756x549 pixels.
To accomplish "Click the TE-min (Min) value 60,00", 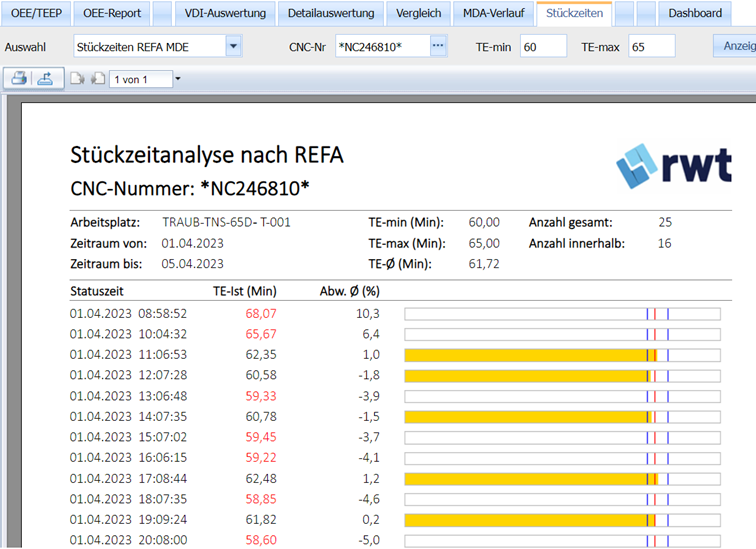I will point(484,222).
